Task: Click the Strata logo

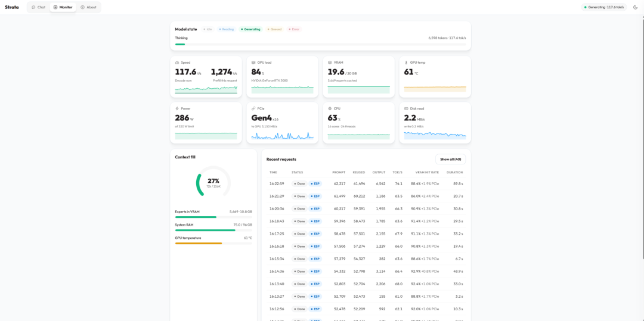Action: [x=11, y=7]
